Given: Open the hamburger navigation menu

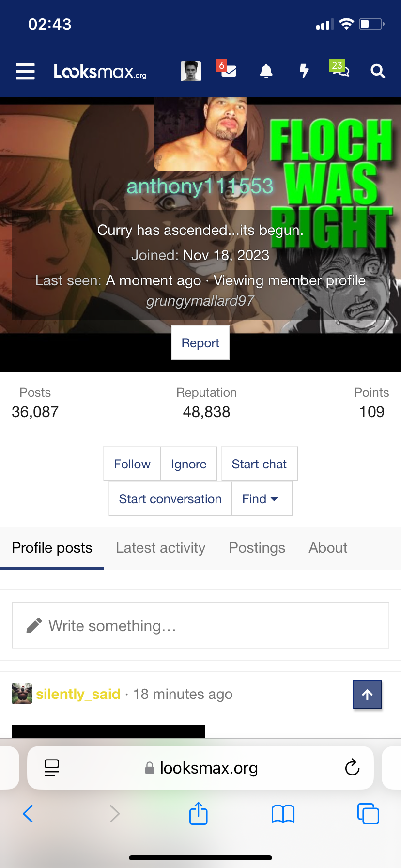Looking at the screenshot, I should (x=25, y=72).
